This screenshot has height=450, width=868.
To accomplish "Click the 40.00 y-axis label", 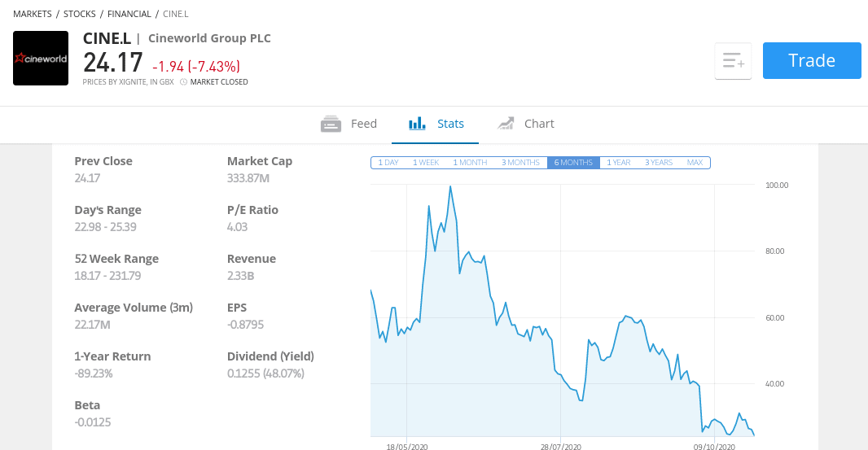I will pyautogui.click(x=775, y=383).
